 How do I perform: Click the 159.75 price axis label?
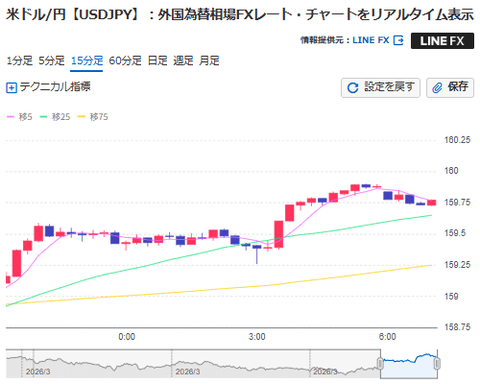pyautogui.click(x=457, y=202)
